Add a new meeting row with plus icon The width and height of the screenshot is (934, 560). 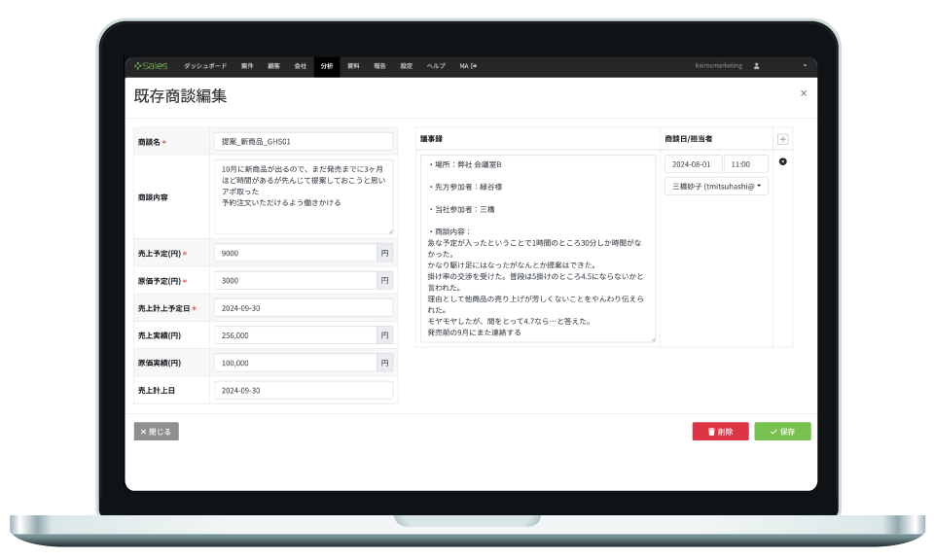782,139
